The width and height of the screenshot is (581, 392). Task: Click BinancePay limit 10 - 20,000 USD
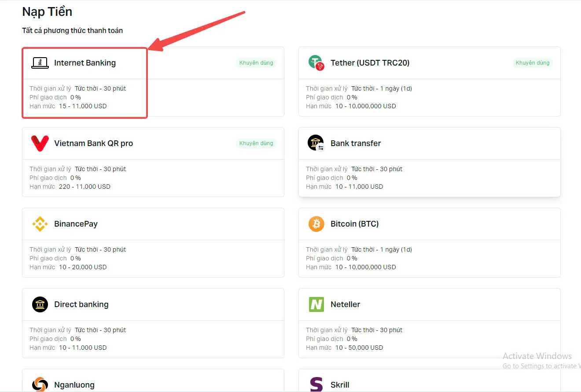tap(83, 267)
